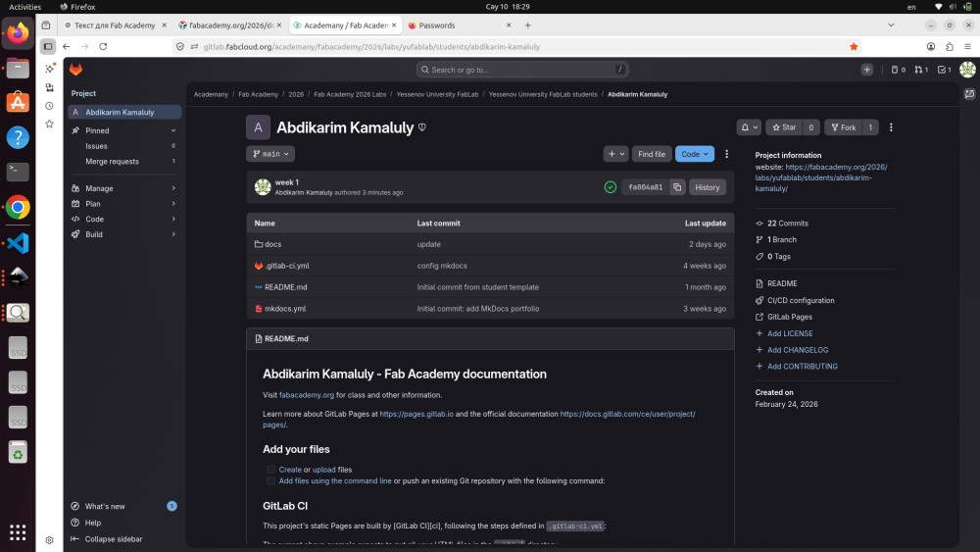980x552 pixels.
Task: Check the 'Create or upload files' checkbox
Action: [270, 470]
